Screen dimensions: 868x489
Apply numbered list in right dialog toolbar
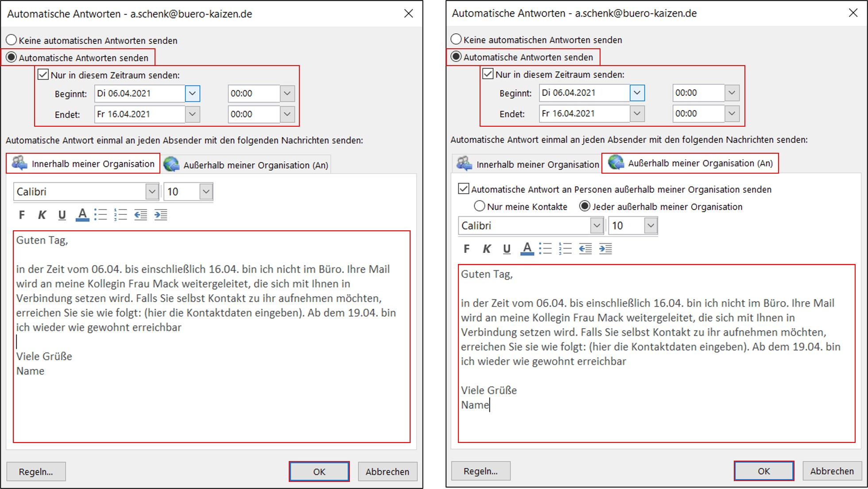pyautogui.click(x=565, y=248)
